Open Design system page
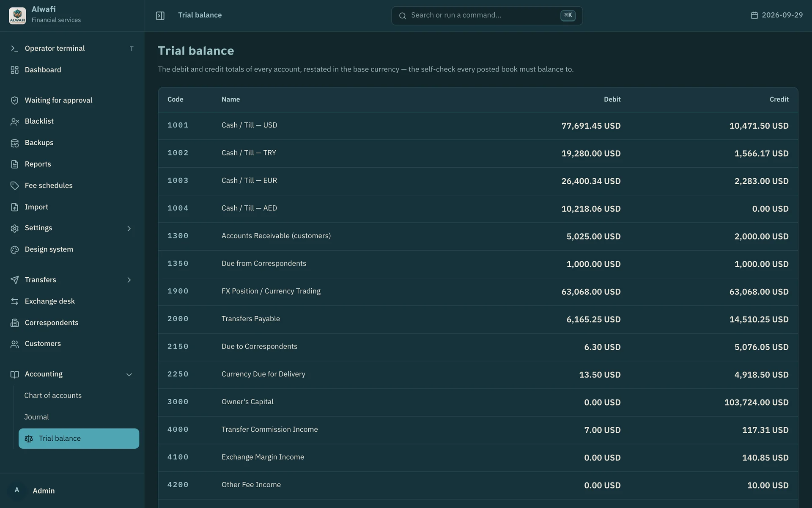 72,249
